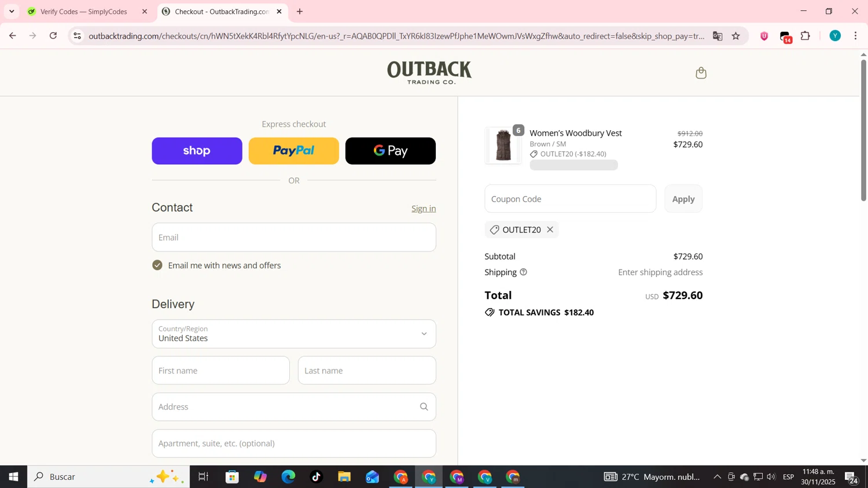This screenshot has width=868, height=488.
Task: Show hidden system tray icons
Action: tap(717, 477)
